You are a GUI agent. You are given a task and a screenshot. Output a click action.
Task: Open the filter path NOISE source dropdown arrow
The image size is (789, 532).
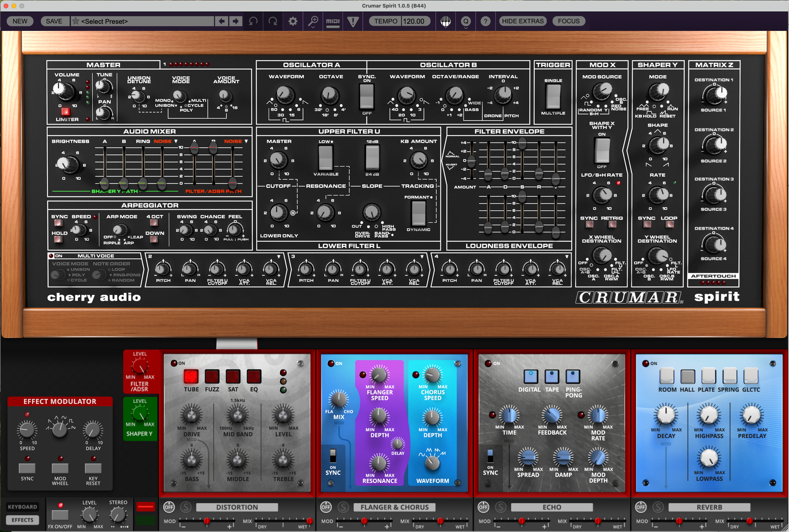(x=246, y=141)
